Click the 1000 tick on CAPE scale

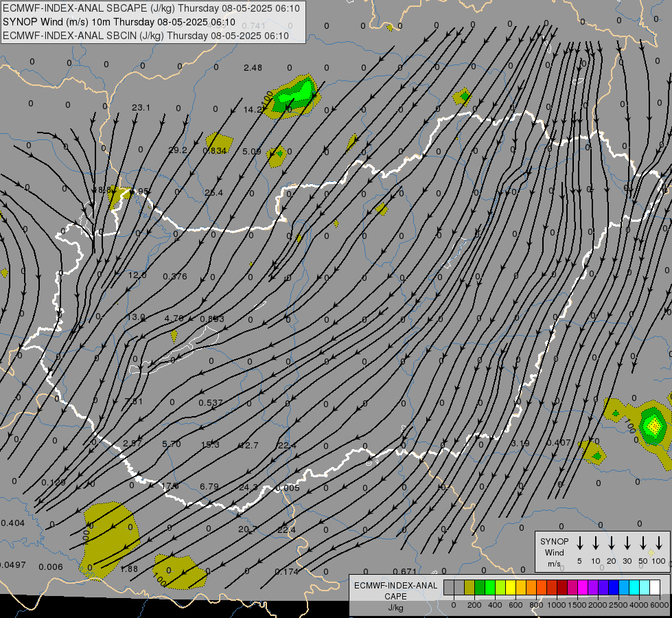tap(556, 605)
